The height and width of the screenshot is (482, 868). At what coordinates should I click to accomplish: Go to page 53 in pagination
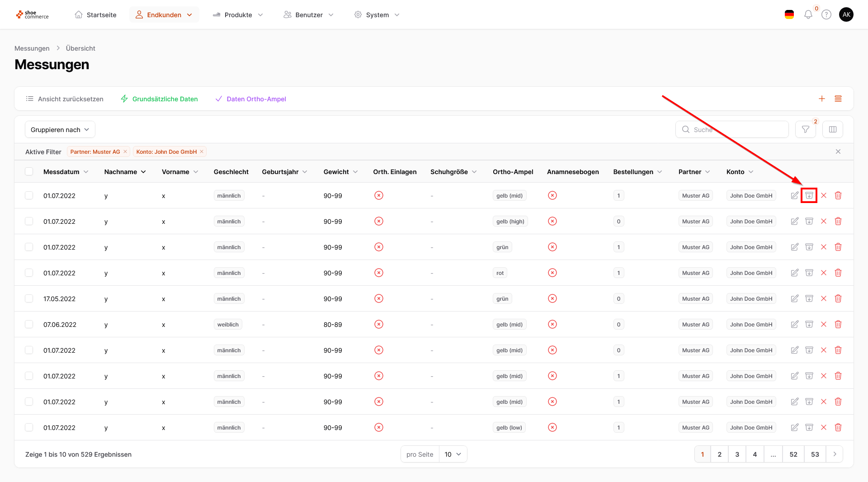pos(815,454)
